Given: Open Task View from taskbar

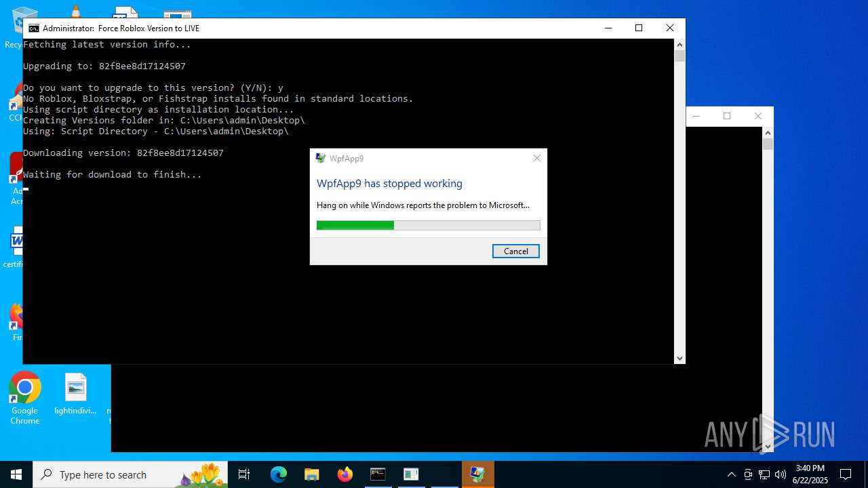Looking at the screenshot, I should click(x=244, y=474).
